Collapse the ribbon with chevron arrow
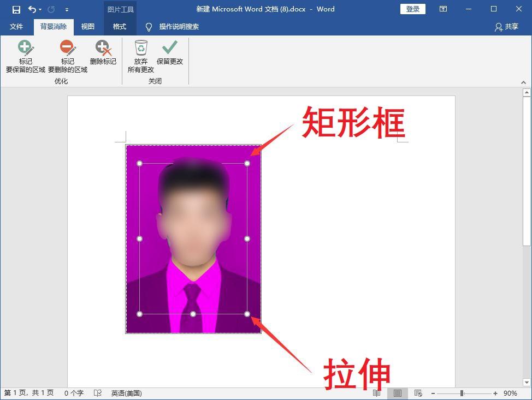The width and height of the screenshot is (532, 400). tap(523, 82)
